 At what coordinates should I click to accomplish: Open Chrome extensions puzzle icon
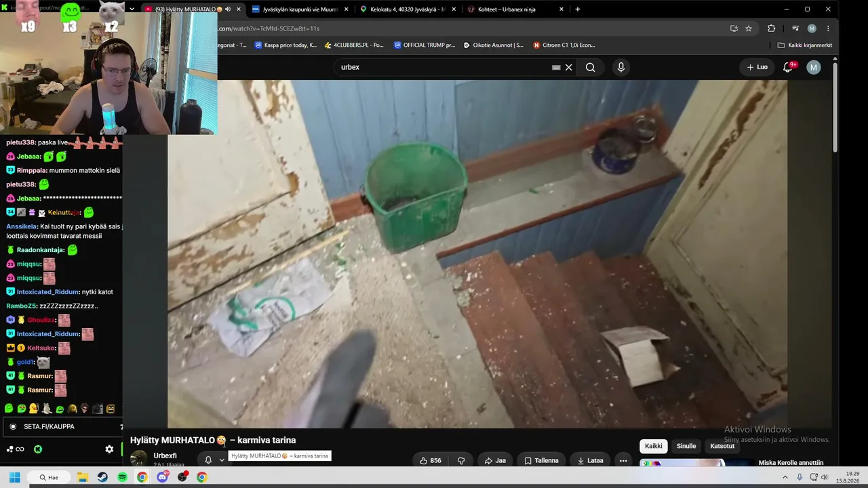pos(771,28)
